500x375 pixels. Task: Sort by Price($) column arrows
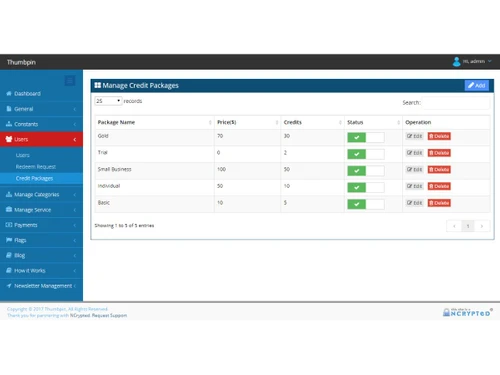click(x=277, y=122)
